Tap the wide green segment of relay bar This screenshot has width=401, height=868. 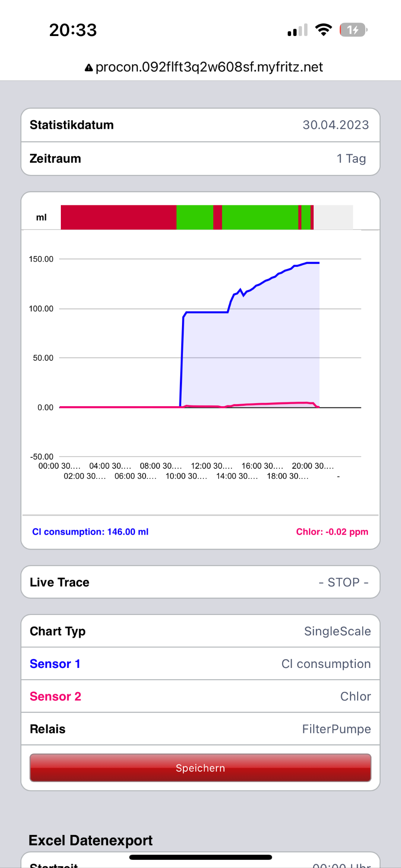pos(260,217)
